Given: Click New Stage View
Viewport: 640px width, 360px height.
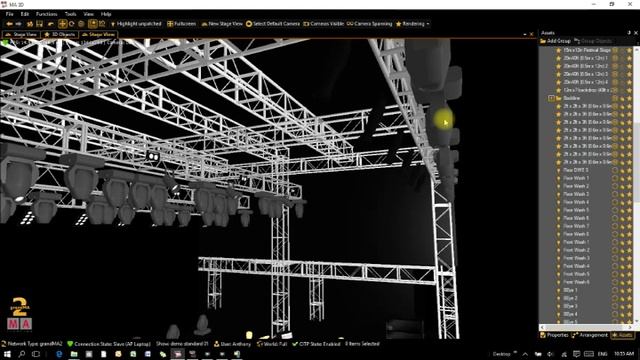Looking at the screenshot, I should 222,24.
